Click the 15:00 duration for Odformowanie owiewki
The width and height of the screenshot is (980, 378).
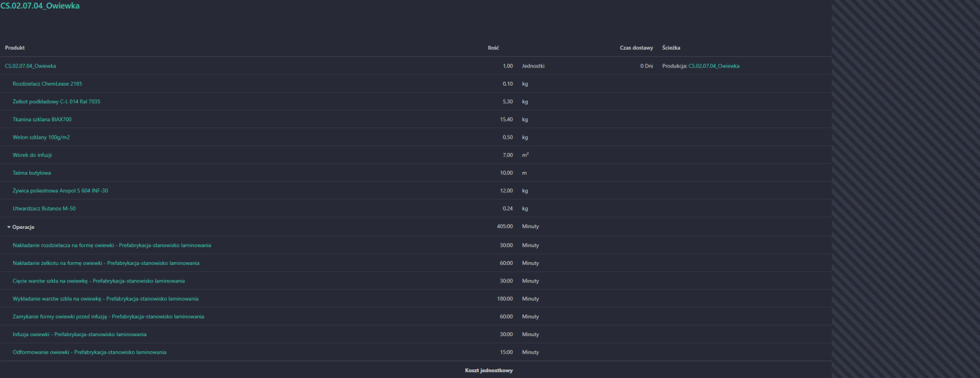click(x=506, y=352)
